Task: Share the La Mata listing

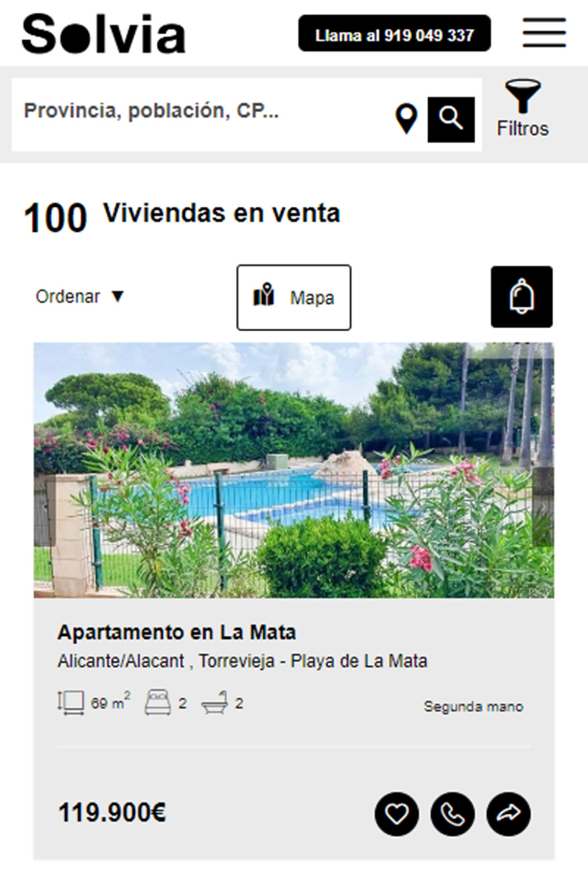Action: pos(508,814)
